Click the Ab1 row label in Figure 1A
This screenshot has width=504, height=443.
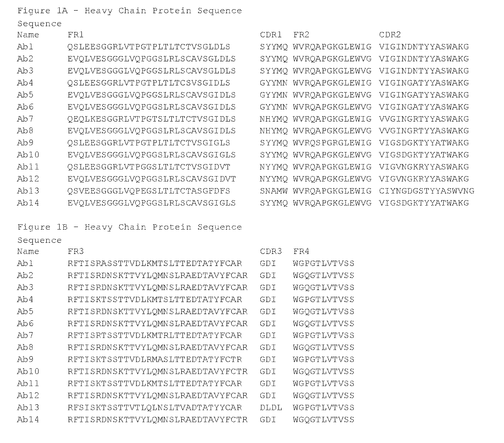pyautogui.click(x=25, y=47)
